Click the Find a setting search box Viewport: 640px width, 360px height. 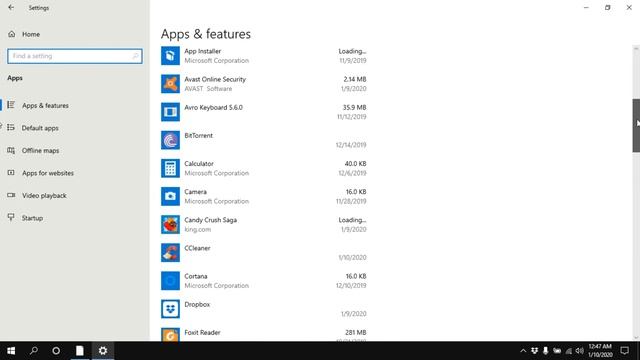pyautogui.click(x=75, y=56)
